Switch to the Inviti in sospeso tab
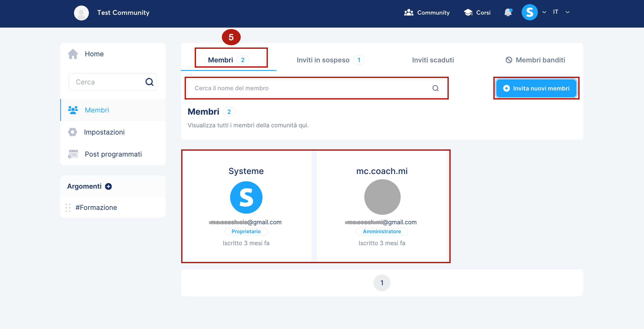The image size is (644, 329). (330, 60)
